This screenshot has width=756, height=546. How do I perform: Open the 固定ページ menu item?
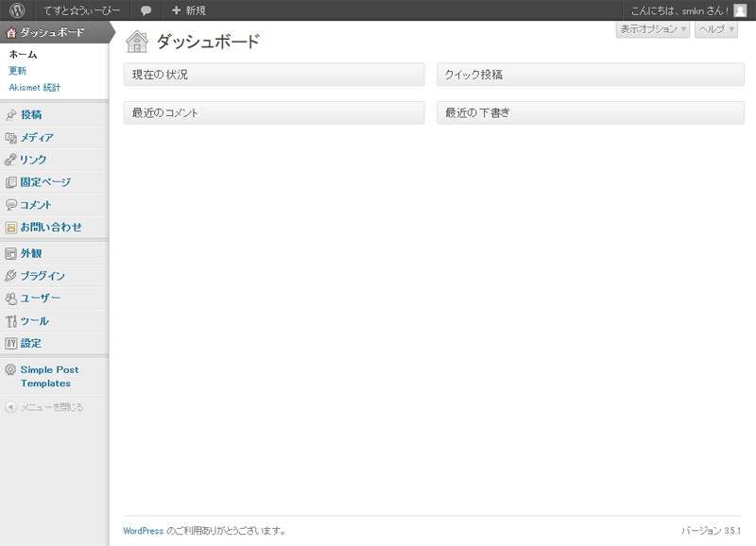point(45,182)
